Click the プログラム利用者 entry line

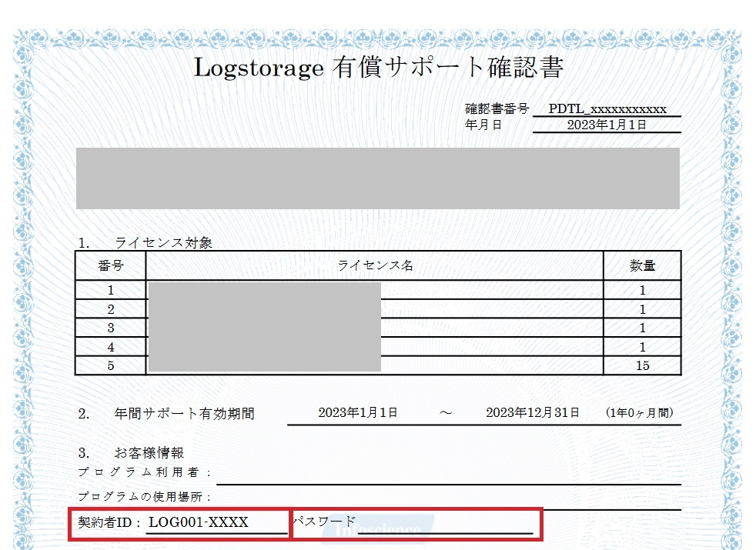(x=448, y=475)
